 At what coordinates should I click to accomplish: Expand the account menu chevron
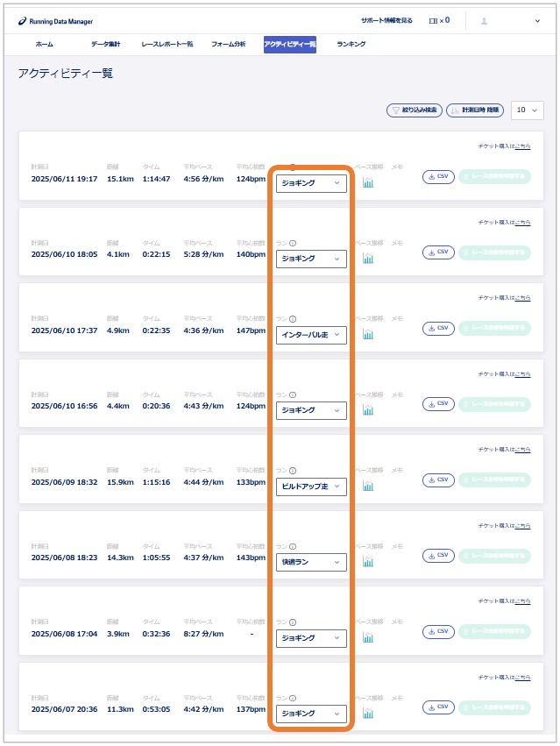[537, 20]
